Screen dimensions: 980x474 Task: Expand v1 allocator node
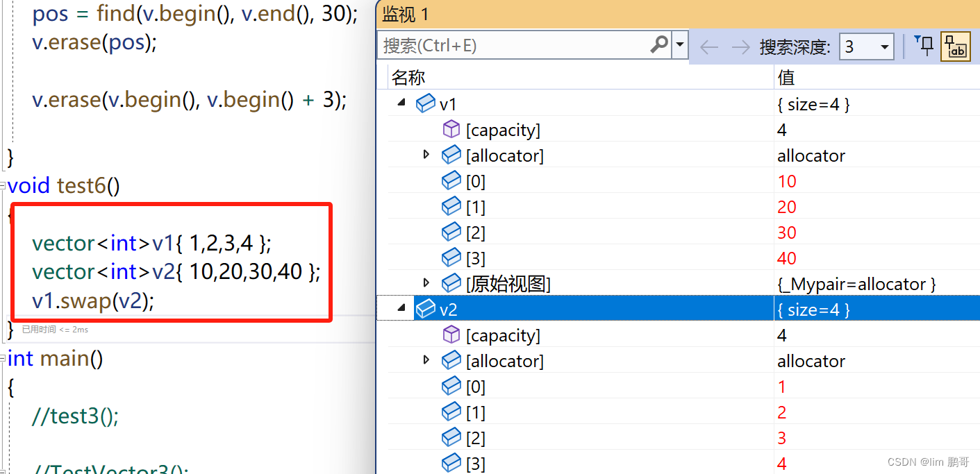(x=426, y=154)
